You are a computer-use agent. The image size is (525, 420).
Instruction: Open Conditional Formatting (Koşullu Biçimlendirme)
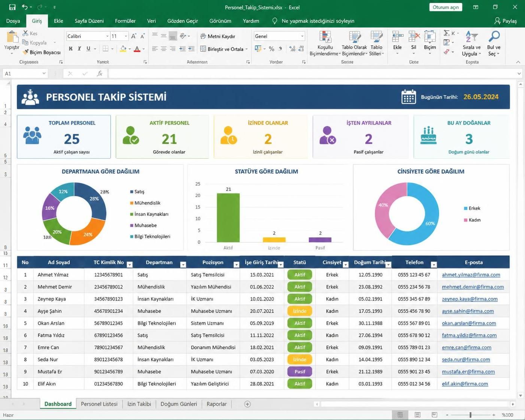click(325, 44)
